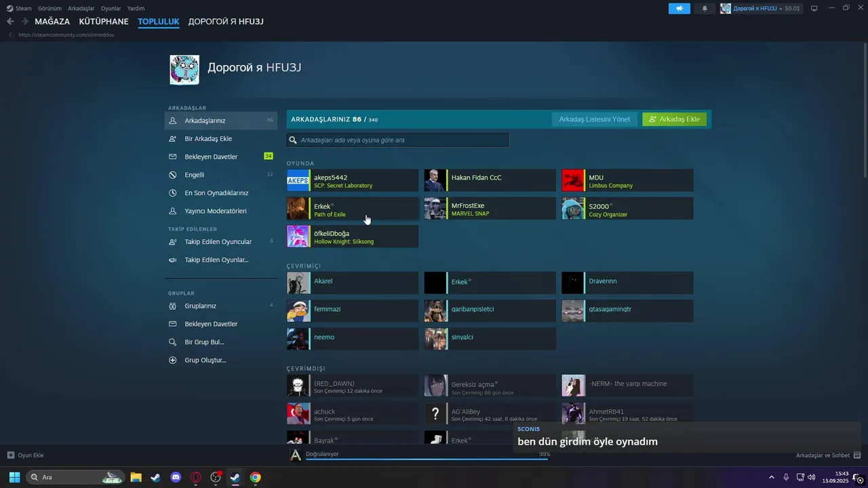Viewport: 868px width, 488px height.
Task: Open S2000 playing Cozy Organizer
Action: (x=628, y=209)
